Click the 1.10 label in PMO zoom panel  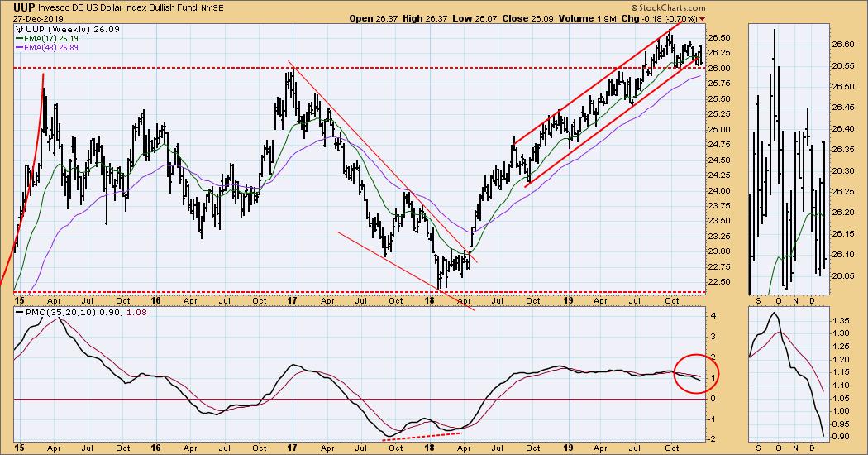point(842,386)
